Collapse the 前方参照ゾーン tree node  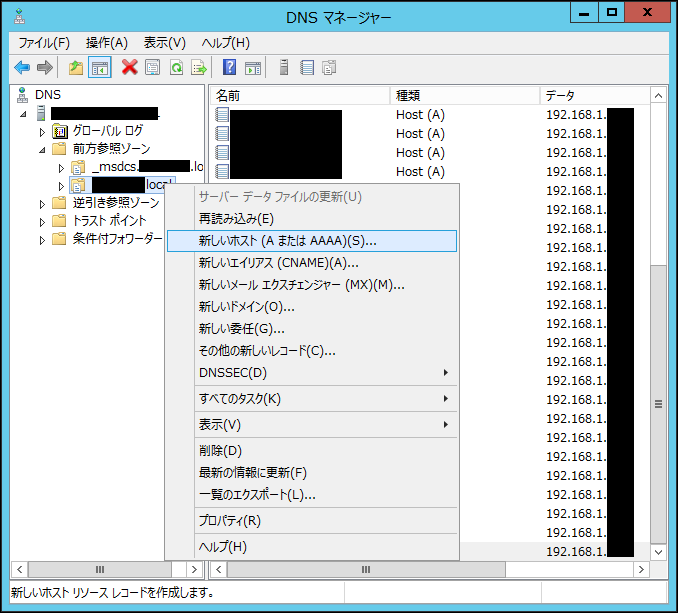(x=42, y=149)
